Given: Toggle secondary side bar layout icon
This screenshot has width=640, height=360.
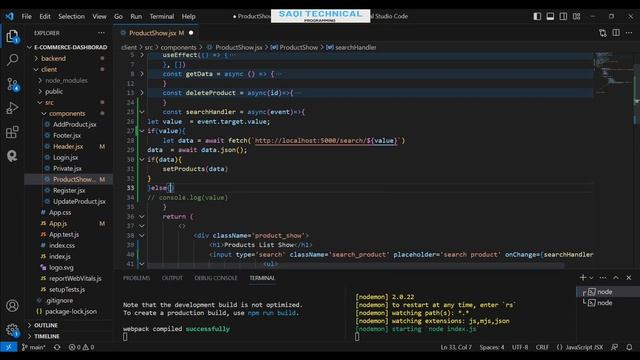Looking at the screenshot, I should coord(563,16).
